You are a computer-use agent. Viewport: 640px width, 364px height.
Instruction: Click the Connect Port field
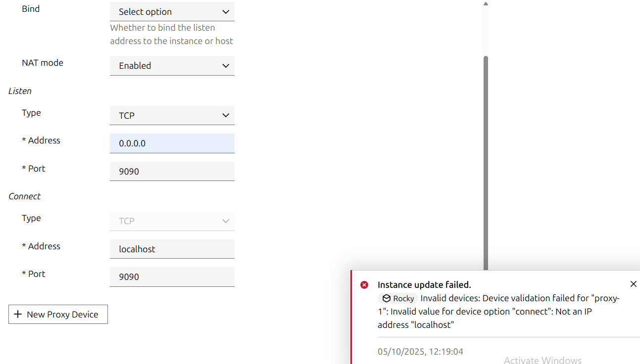click(172, 277)
